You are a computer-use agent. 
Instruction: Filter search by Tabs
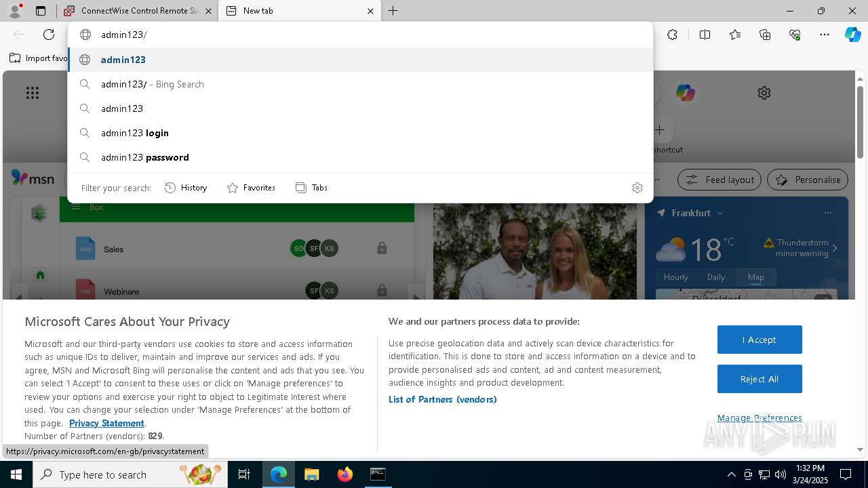coord(312,188)
